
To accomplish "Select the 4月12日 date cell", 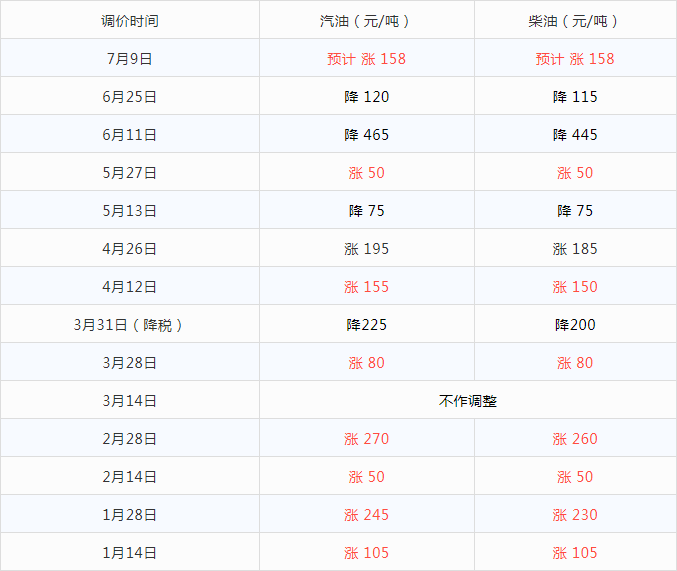I will click(130, 287).
